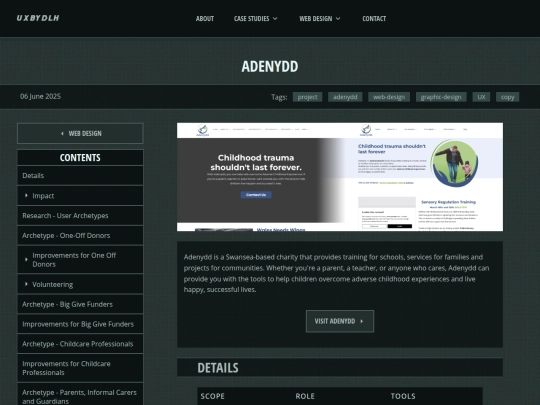This screenshot has height=405, width=540.
Task: Jump to Details in contents
Action: point(80,176)
